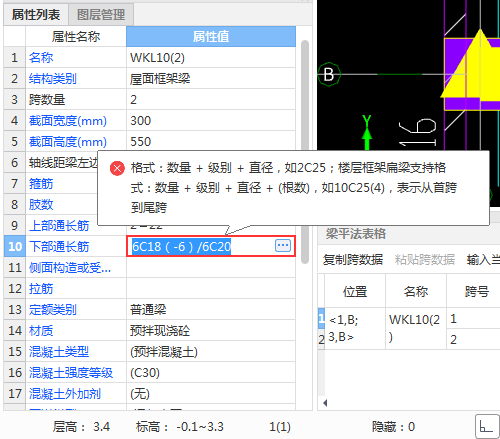The width and height of the screenshot is (500, 439).
Task: Click the (预拌混凝土) value cell
Action: (x=211, y=352)
